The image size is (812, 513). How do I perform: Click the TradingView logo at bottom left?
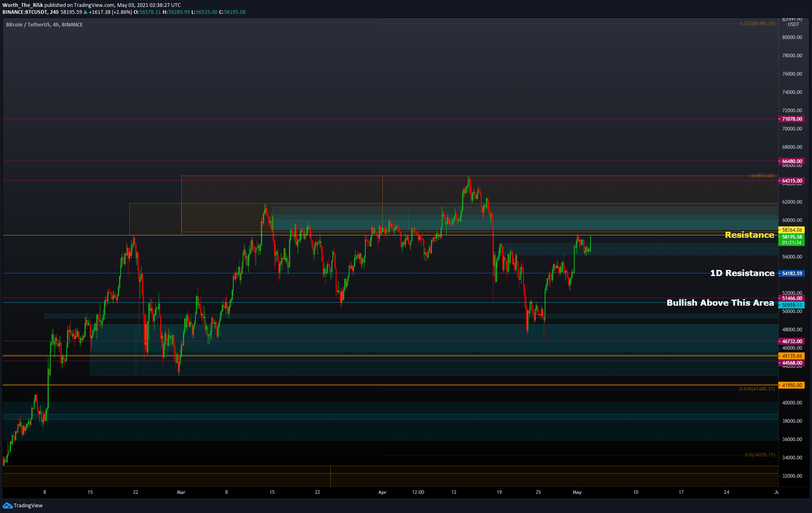pos(22,505)
